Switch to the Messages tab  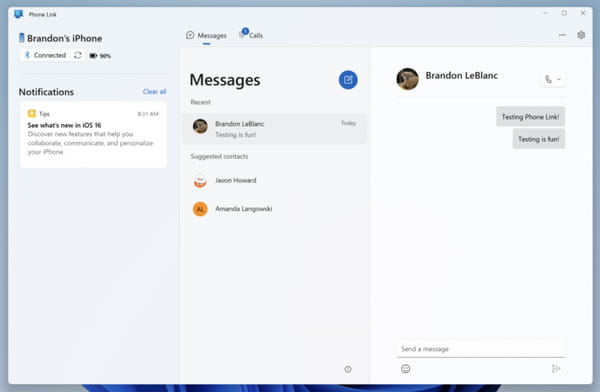point(206,36)
